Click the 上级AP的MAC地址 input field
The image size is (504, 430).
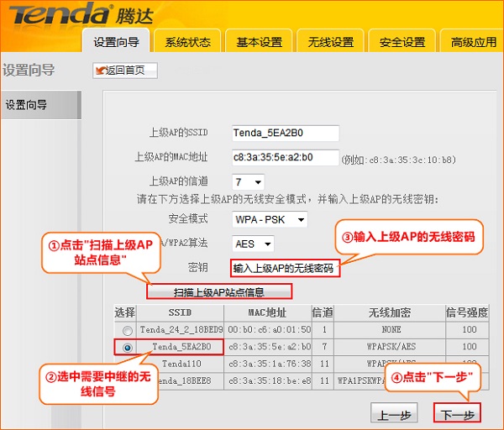click(286, 158)
